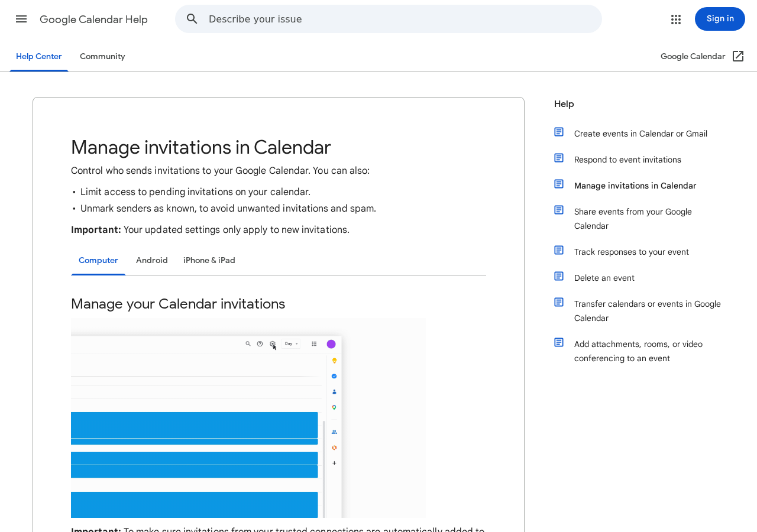Open the Google apps grid

click(676, 19)
